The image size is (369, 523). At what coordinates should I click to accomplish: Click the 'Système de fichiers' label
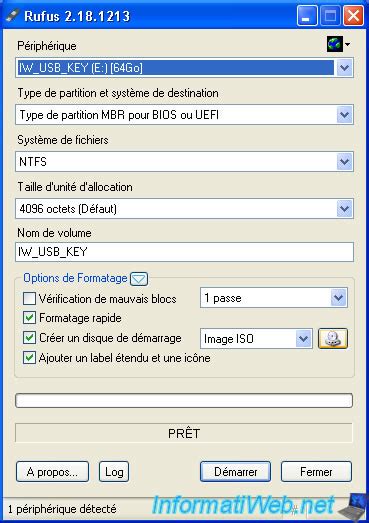tap(63, 140)
